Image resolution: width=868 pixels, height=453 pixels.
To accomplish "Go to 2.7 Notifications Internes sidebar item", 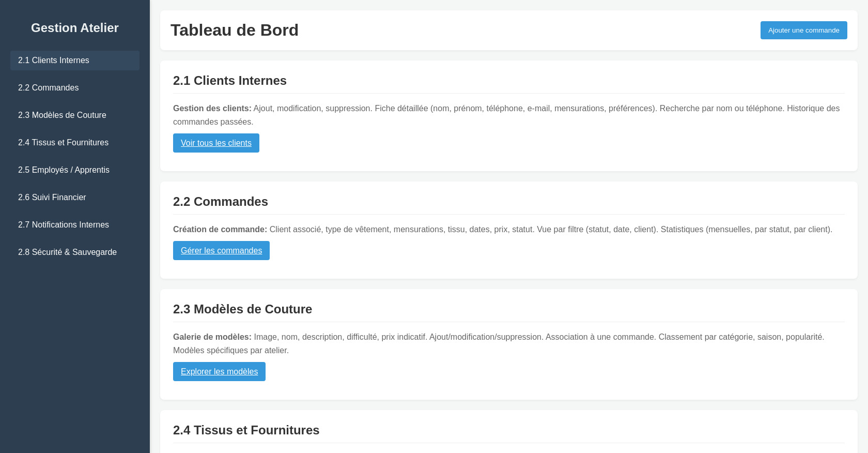I will point(63,225).
